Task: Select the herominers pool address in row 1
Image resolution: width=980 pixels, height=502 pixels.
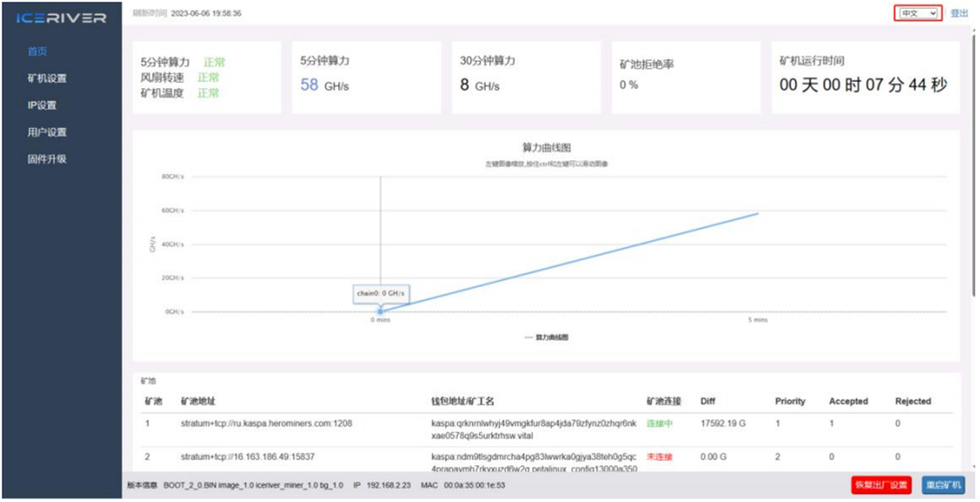Action: 266,424
